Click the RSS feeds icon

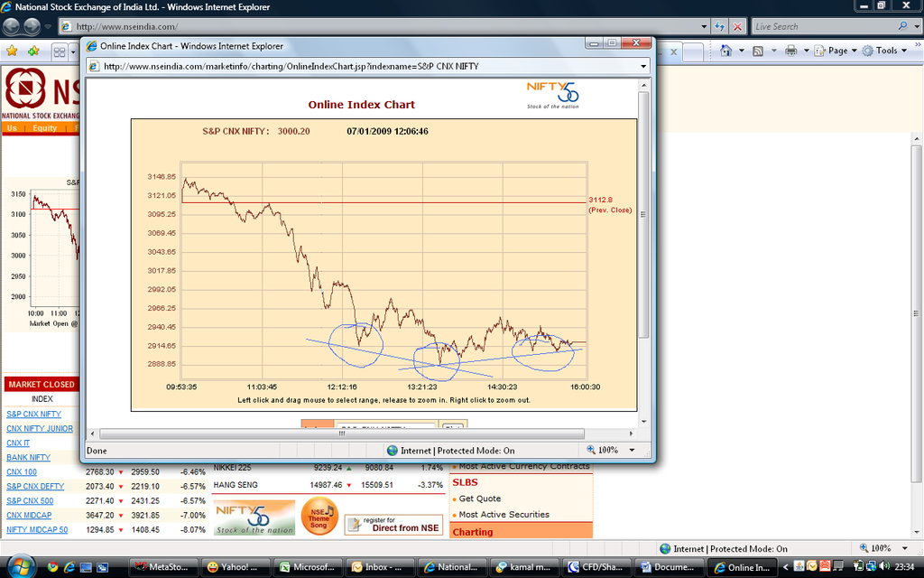(x=760, y=51)
